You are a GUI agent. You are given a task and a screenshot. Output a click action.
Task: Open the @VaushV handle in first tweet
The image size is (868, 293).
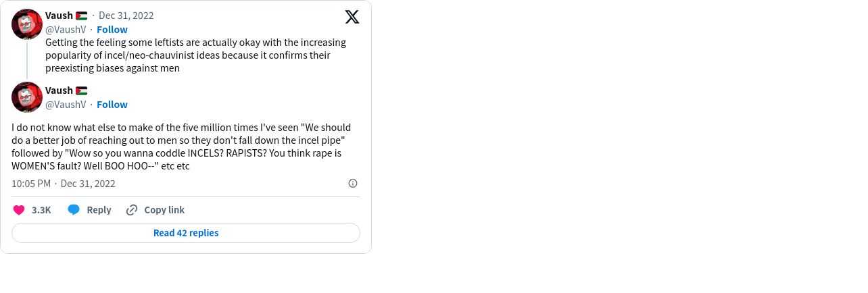(66, 30)
